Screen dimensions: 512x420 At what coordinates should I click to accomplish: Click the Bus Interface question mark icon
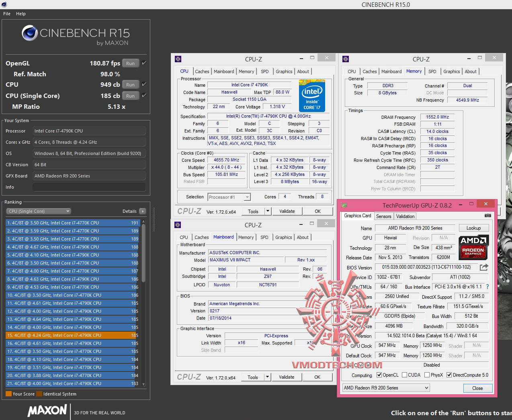point(487,287)
